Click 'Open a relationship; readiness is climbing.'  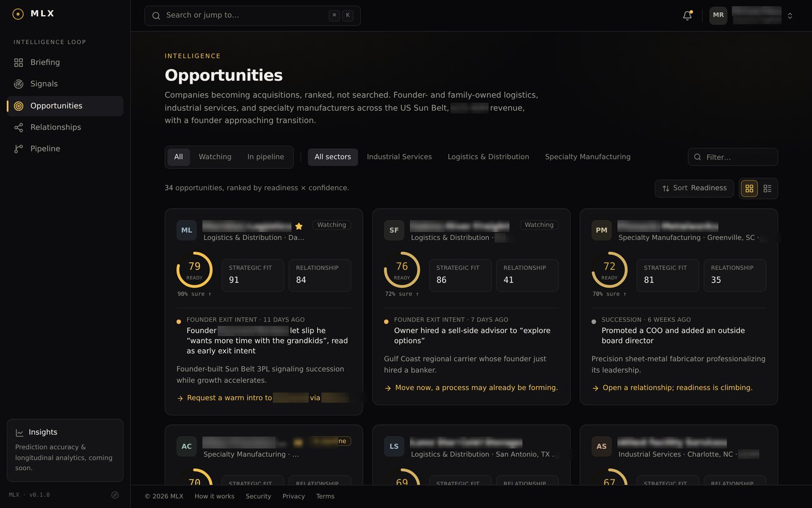(677, 388)
